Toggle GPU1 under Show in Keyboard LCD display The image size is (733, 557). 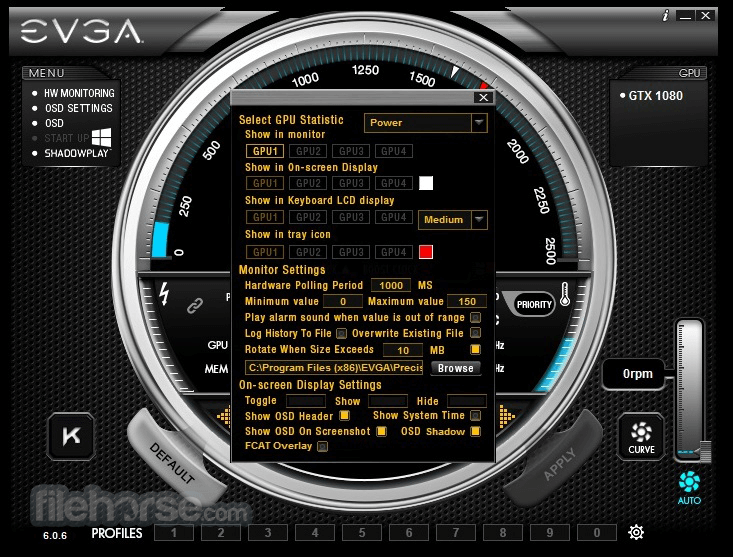[265, 217]
